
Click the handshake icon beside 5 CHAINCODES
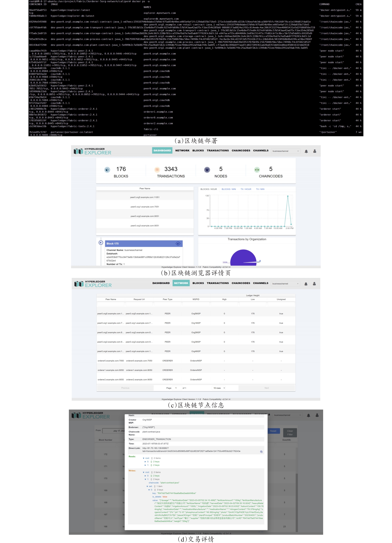pos(257,170)
